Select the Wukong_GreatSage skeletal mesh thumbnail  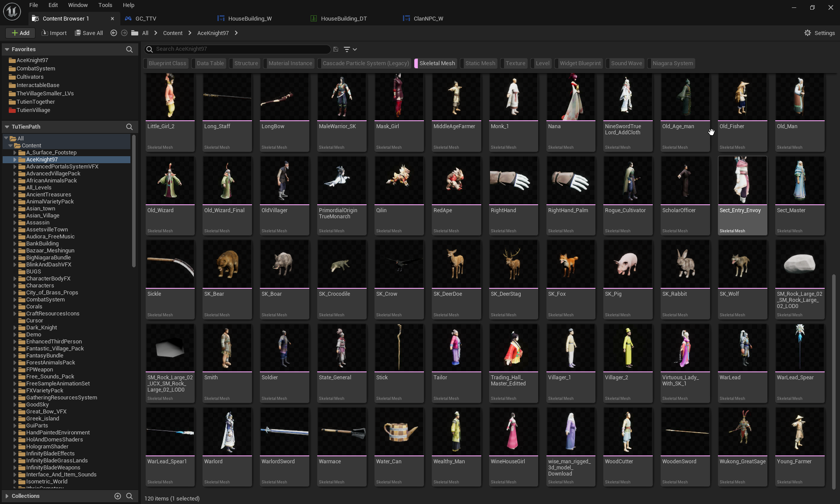pyautogui.click(x=742, y=432)
